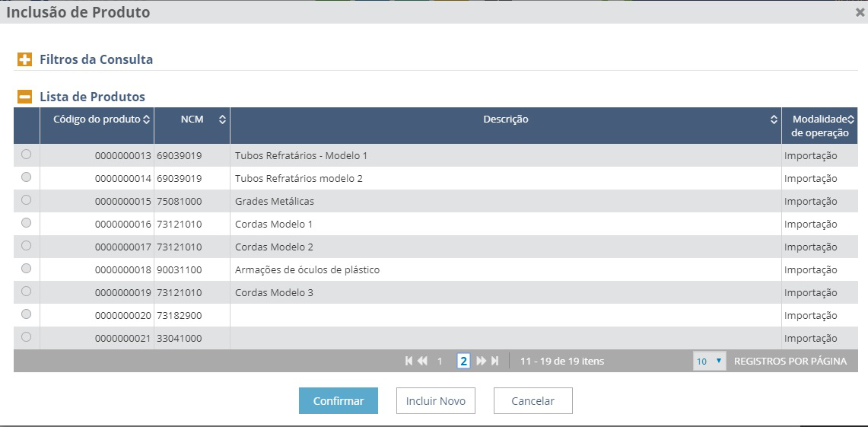Open registros por página dropdown
Viewport: 868px width, 427px height.
(x=709, y=361)
